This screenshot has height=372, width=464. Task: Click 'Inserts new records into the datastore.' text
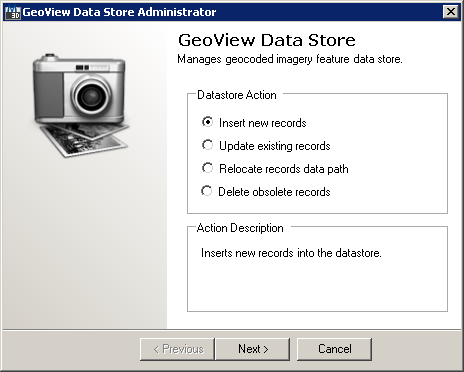pyautogui.click(x=291, y=253)
